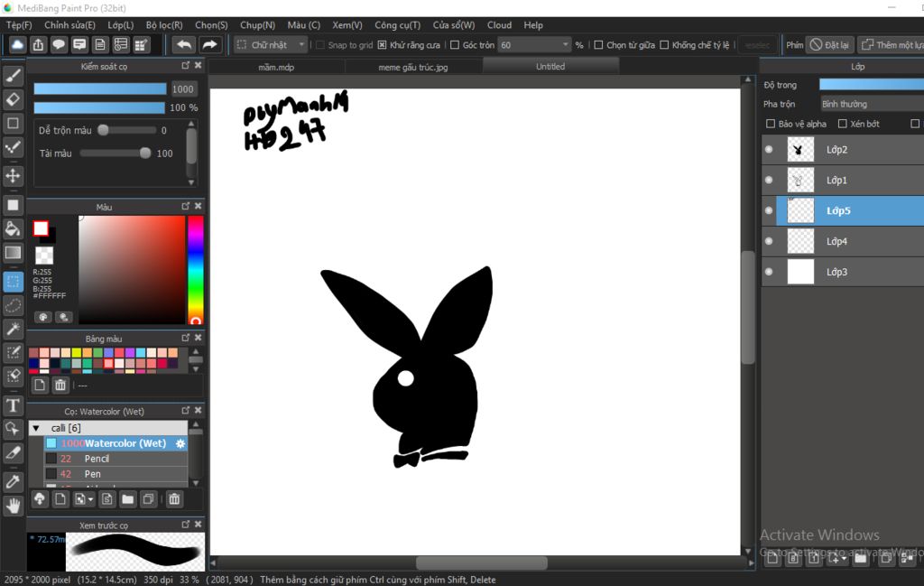
Task: Select the Gradient tool
Action: pos(13,252)
